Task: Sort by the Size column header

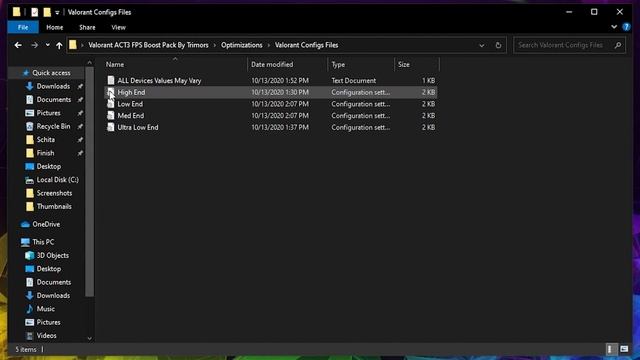Action: 416,64
